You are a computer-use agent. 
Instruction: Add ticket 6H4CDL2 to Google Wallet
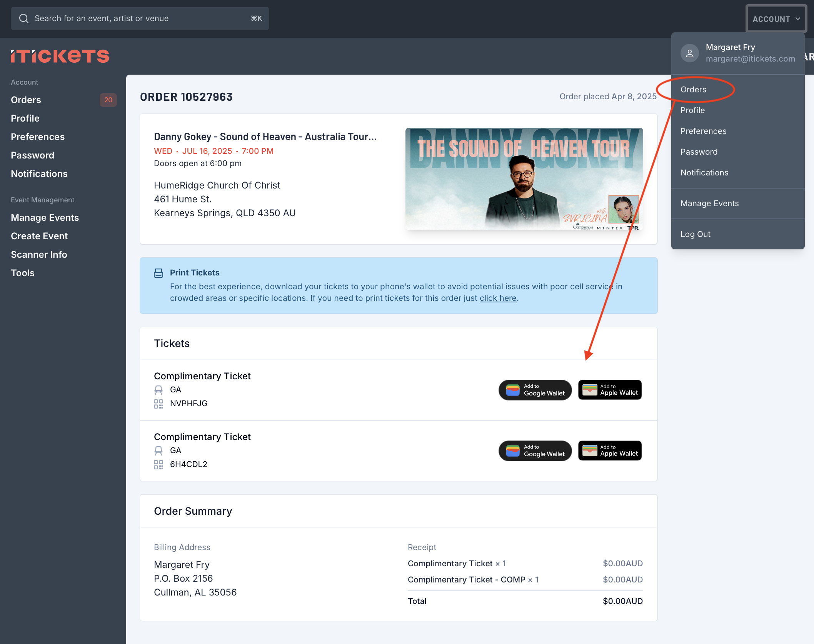click(x=535, y=451)
